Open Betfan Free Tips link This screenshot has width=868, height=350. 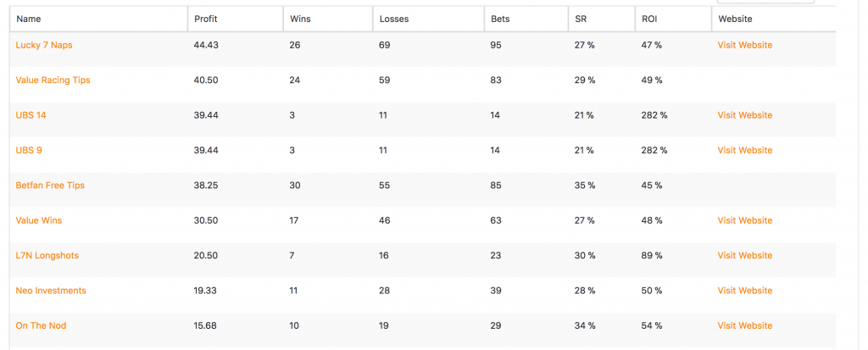tap(50, 186)
